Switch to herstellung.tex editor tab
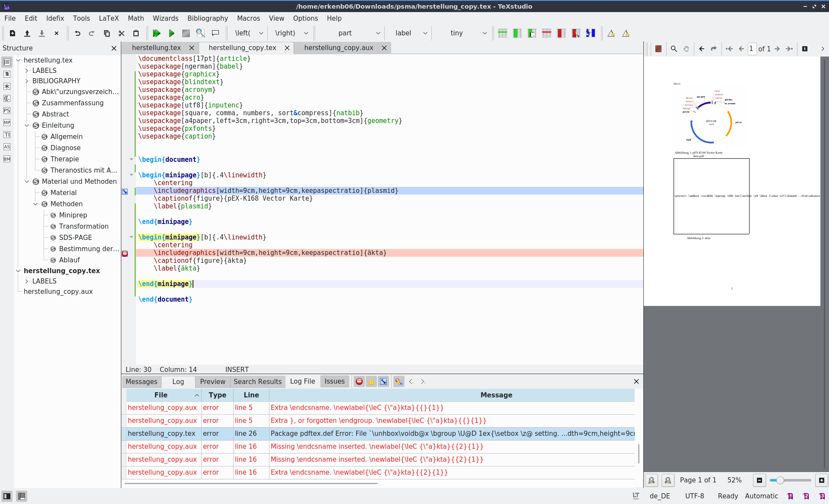829x504 pixels. pos(156,48)
